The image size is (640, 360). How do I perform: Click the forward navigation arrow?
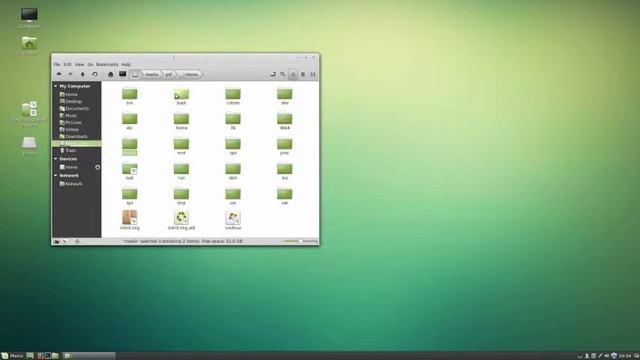70,74
